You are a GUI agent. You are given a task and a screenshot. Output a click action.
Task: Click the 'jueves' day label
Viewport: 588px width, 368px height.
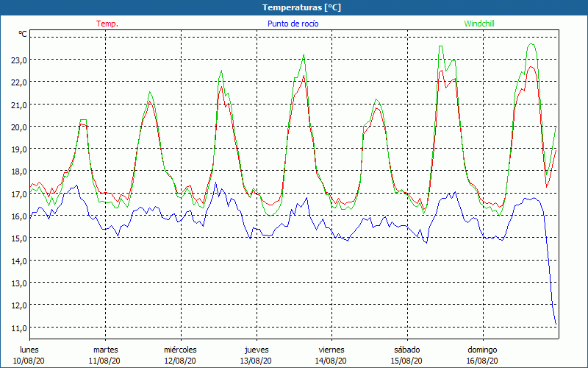coord(257,350)
